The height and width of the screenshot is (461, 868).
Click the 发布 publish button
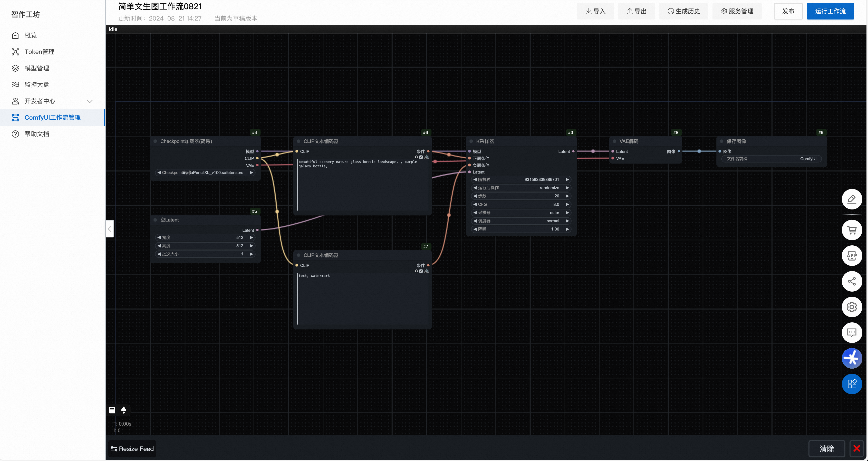(x=788, y=11)
